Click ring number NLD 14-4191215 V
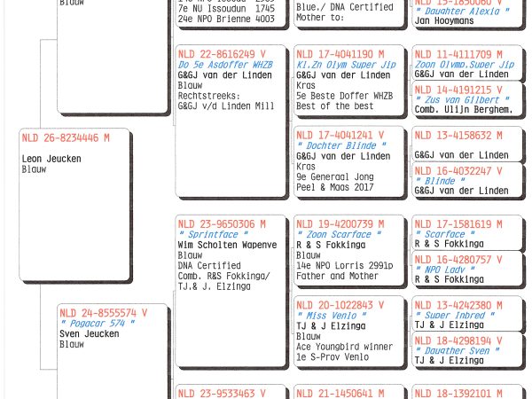The height and width of the screenshot is (399, 532). [x=458, y=90]
